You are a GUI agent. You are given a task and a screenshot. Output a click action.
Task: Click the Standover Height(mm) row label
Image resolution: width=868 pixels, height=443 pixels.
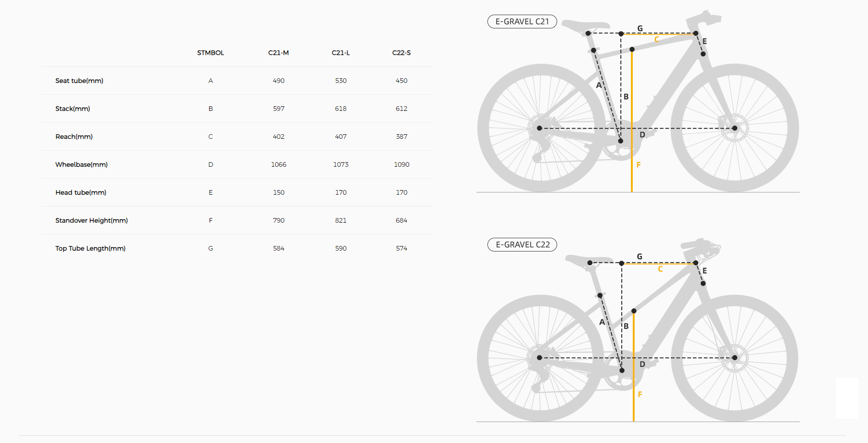pyautogui.click(x=91, y=220)
